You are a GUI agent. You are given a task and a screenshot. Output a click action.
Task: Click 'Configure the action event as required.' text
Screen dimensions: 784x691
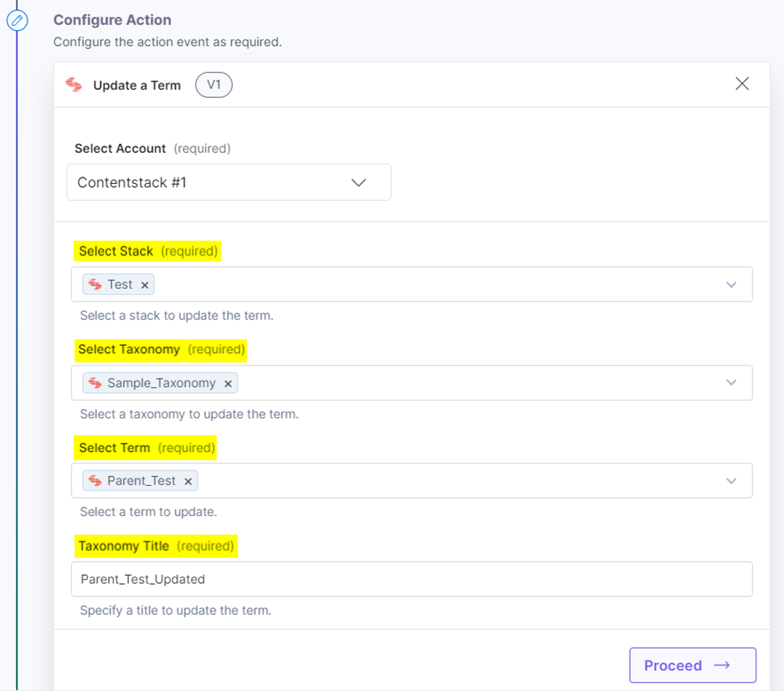tap(168, 42)
